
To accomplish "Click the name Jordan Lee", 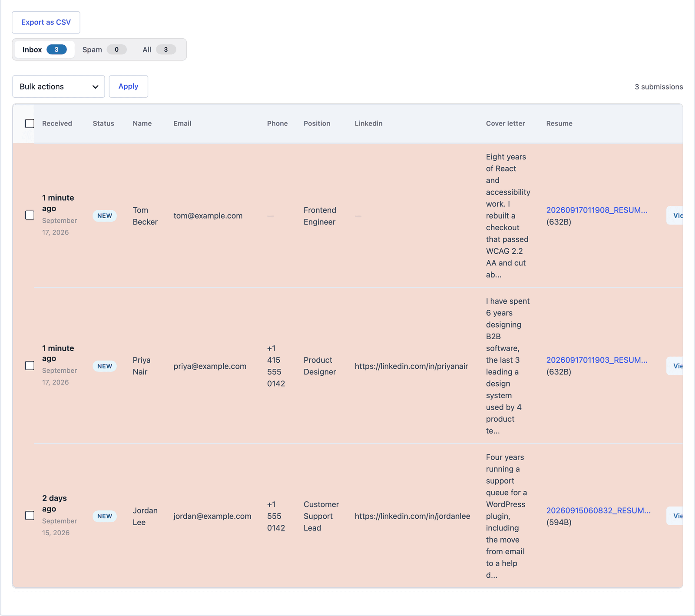I will coord(145,516).
